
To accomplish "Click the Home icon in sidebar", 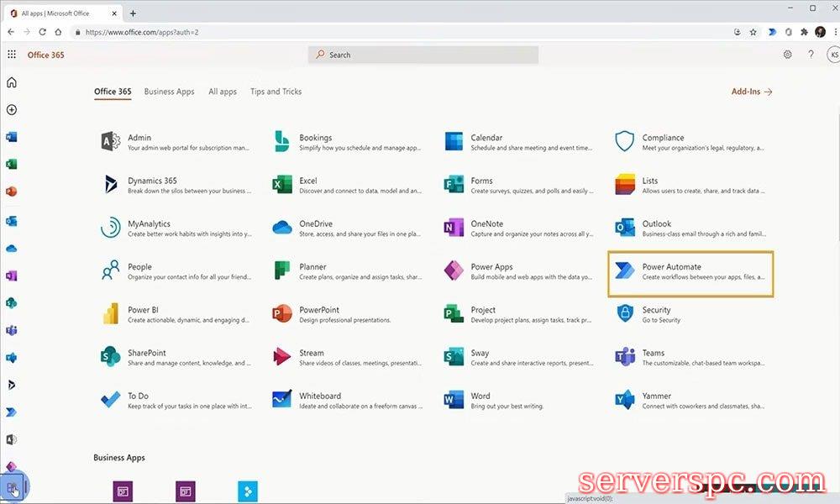I will coord(12,82).
